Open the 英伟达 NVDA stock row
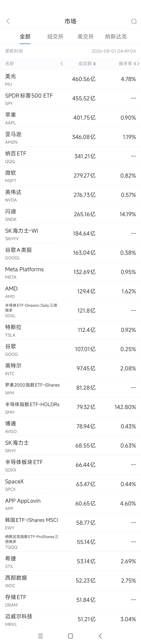This screenshot has width=141, height=644. [70, 195]
